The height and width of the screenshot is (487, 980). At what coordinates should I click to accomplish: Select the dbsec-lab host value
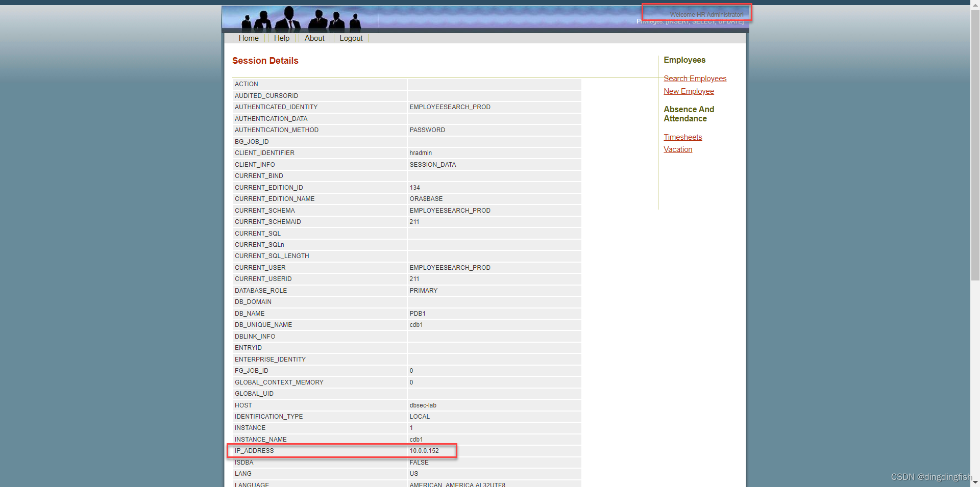click(x=423, y=405)
